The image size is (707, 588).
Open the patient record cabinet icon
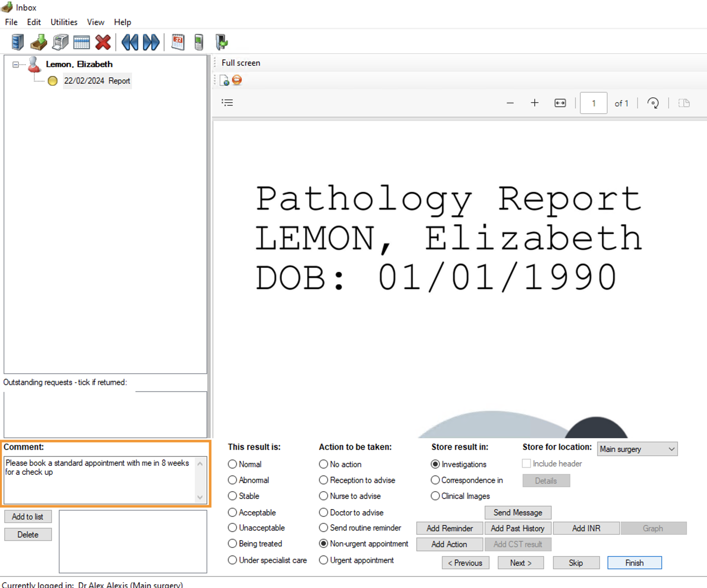click(x=18, y=42)
